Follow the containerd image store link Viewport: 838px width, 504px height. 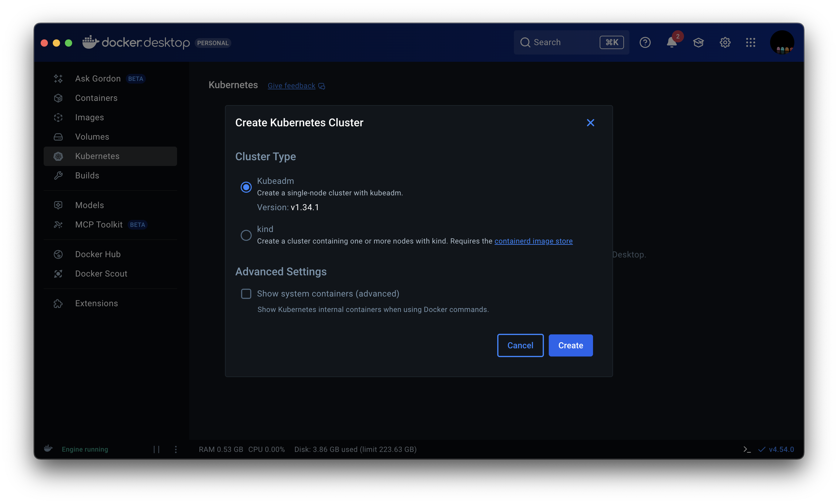pos(533,241)
